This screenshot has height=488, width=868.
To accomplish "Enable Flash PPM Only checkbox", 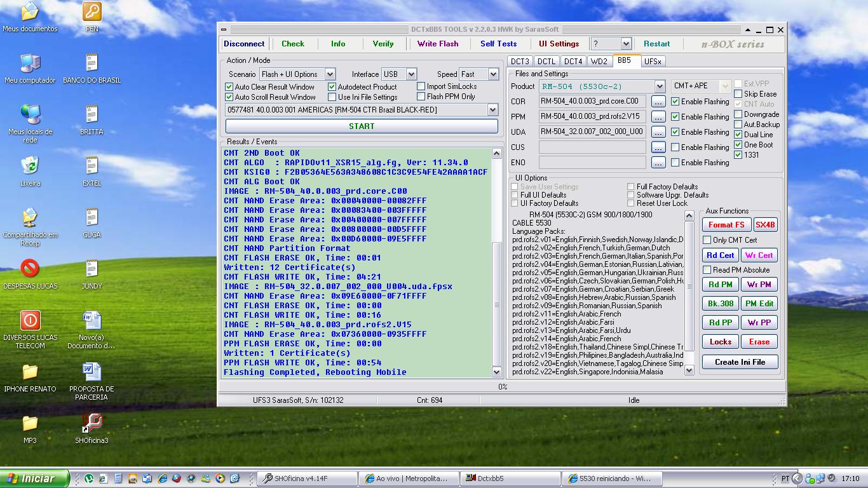I will click(x=421, y=97).
